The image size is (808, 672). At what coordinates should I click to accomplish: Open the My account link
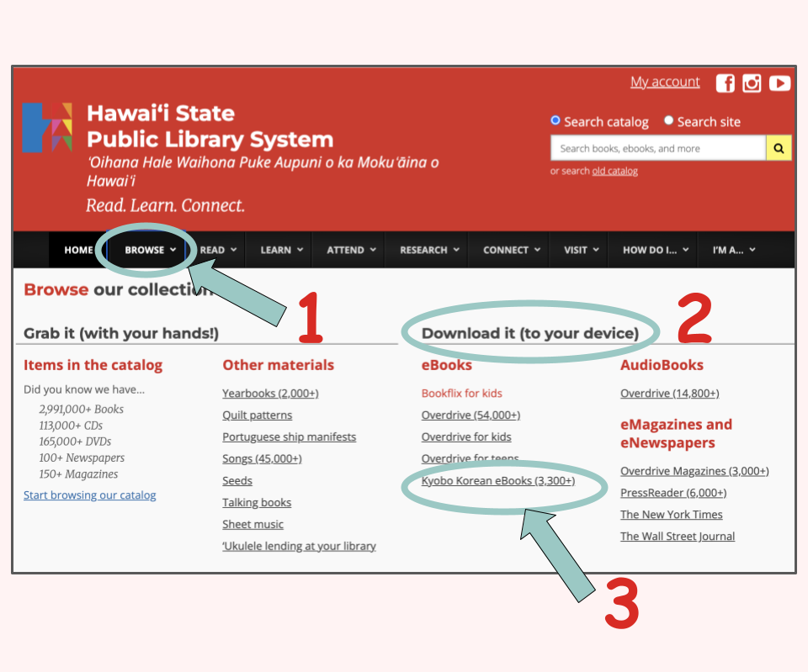[x=665, y=82]
